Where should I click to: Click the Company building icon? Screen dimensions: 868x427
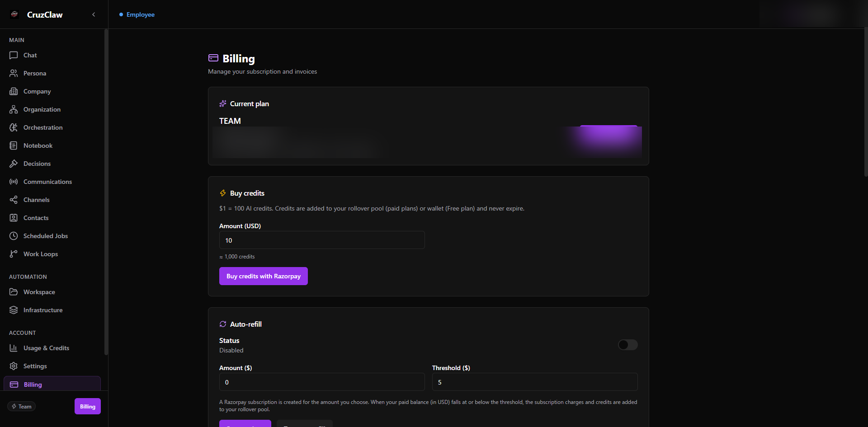click(14, 91)
